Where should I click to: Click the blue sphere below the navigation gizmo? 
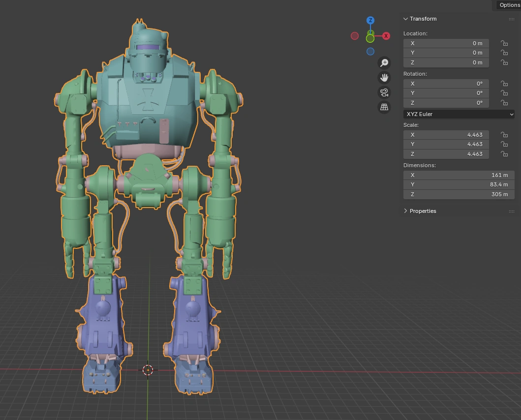tap(370, 51)
